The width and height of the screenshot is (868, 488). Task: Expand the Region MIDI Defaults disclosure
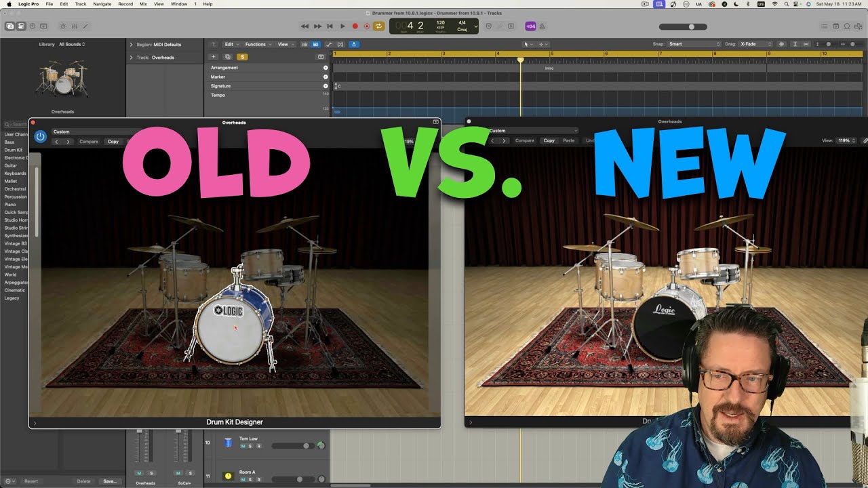132,45
